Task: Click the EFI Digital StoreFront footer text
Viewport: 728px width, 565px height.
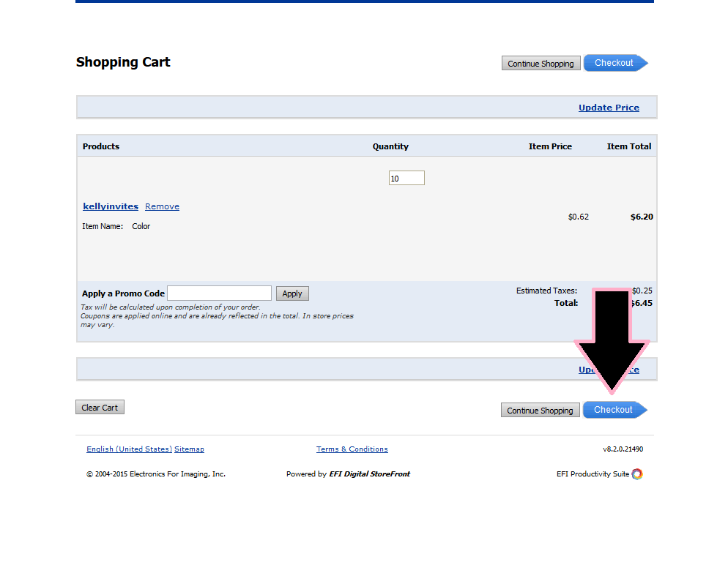Action: [369, 474]
